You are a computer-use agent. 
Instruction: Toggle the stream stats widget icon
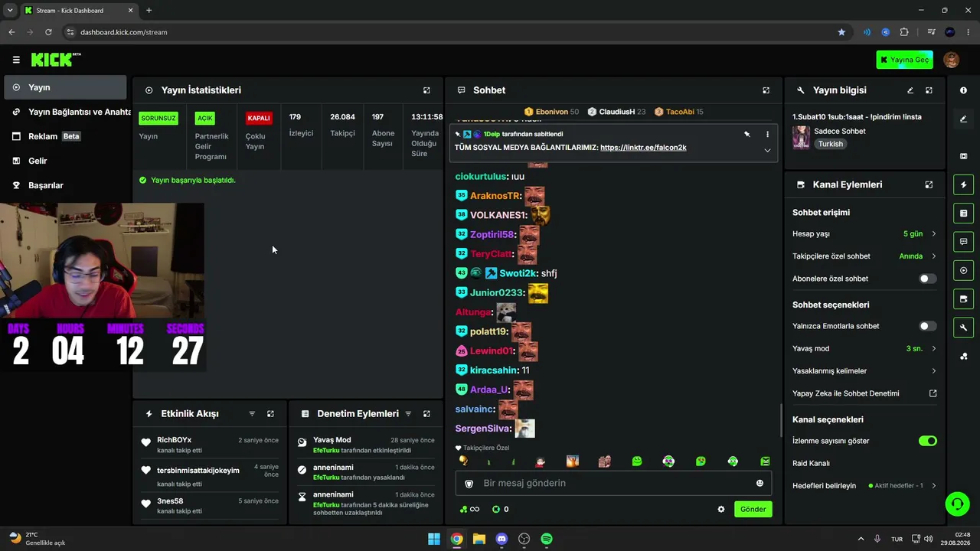click(963, 270)
